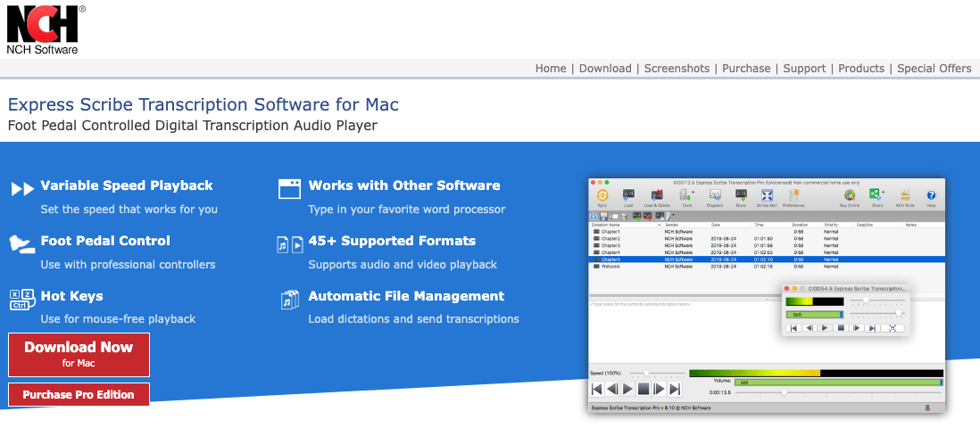980x428 pixels.
Task: Select the Chapter3 dictation row
Action: [x=611, y=245]
